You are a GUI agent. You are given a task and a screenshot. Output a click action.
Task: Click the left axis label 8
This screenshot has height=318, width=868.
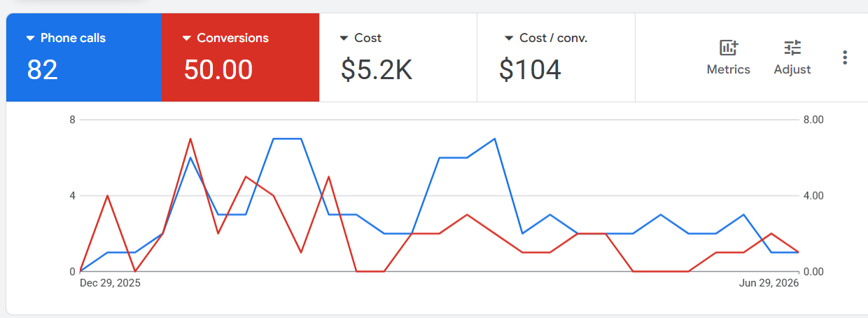pyautogui.click(x=72, y=120)
